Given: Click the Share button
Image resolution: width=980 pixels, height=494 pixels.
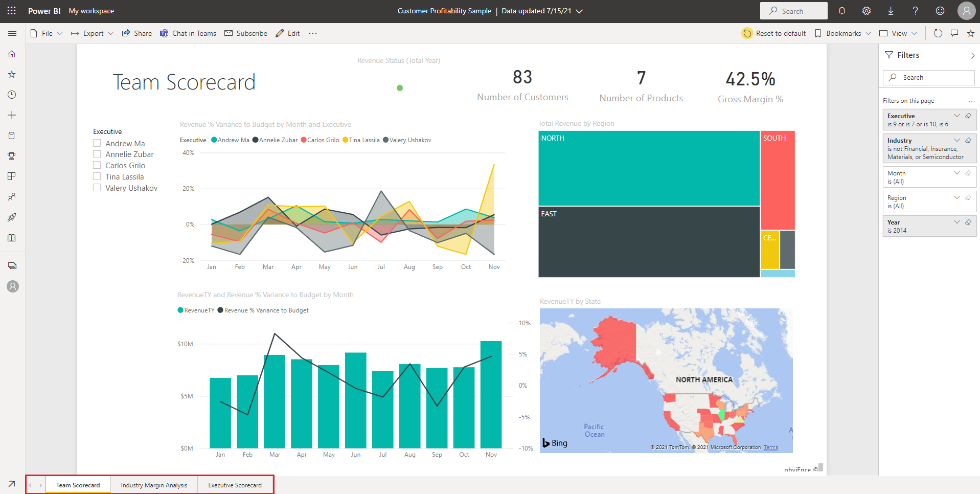Looking at the screenshot, I should pyautogui.click(x=136, y=33).
